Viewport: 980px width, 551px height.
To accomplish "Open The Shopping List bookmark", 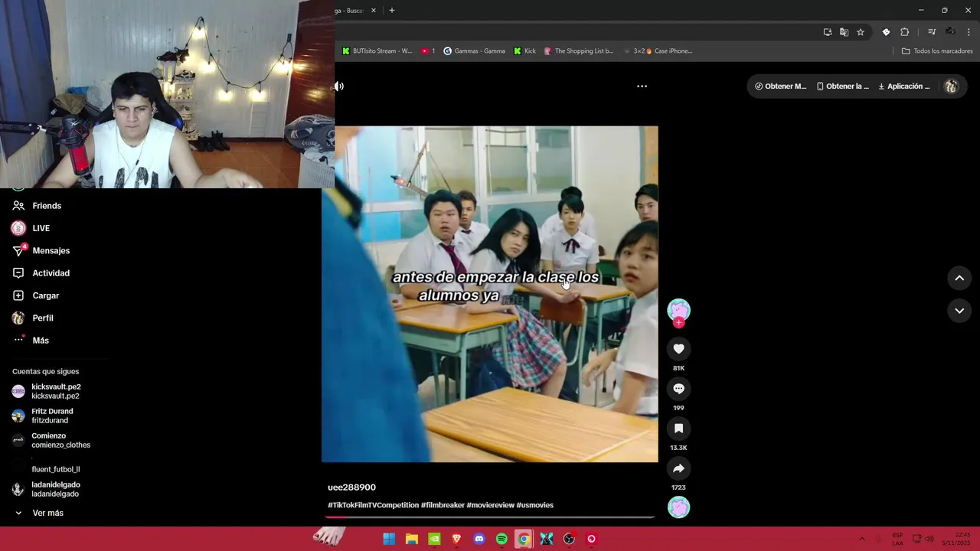I will [579, 51].
